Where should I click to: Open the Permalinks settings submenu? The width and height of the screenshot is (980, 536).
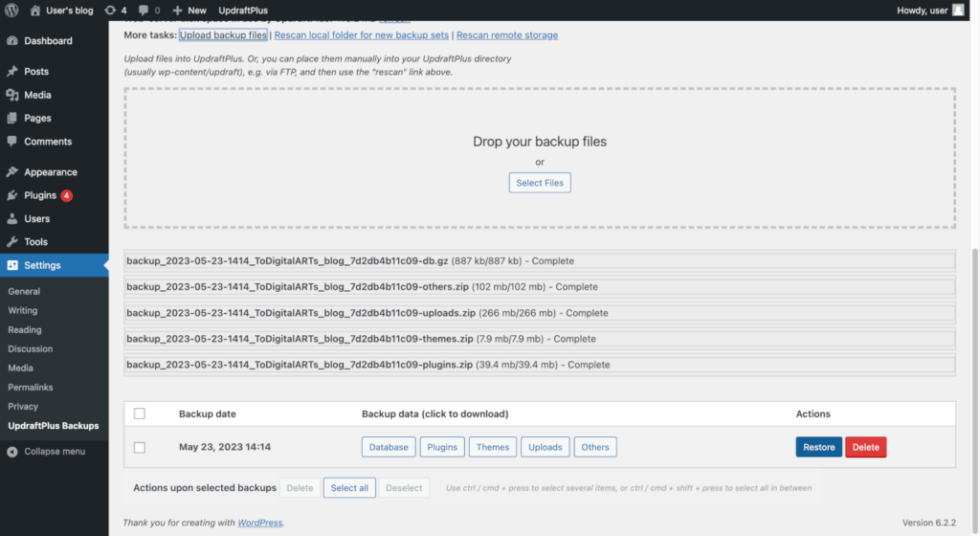click(x=30, y=388)
